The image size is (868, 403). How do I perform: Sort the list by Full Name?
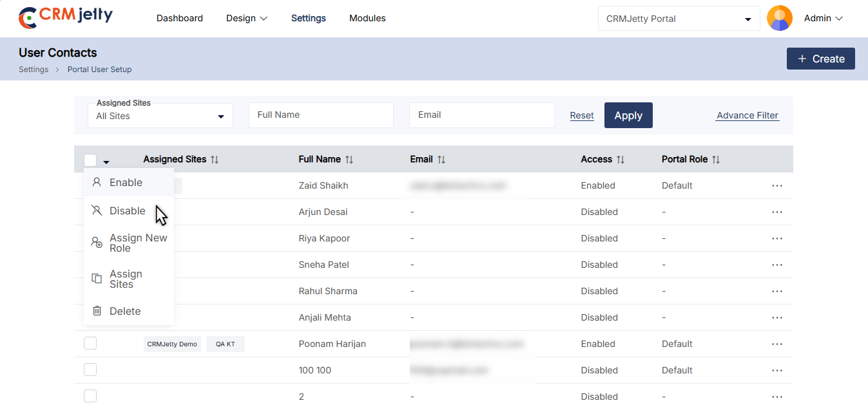(x=349, y=160)
